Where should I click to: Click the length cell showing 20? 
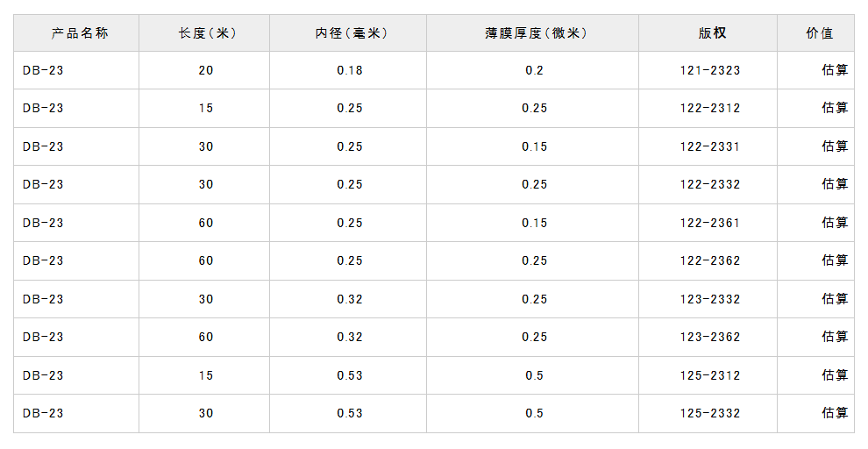[205, 70]
